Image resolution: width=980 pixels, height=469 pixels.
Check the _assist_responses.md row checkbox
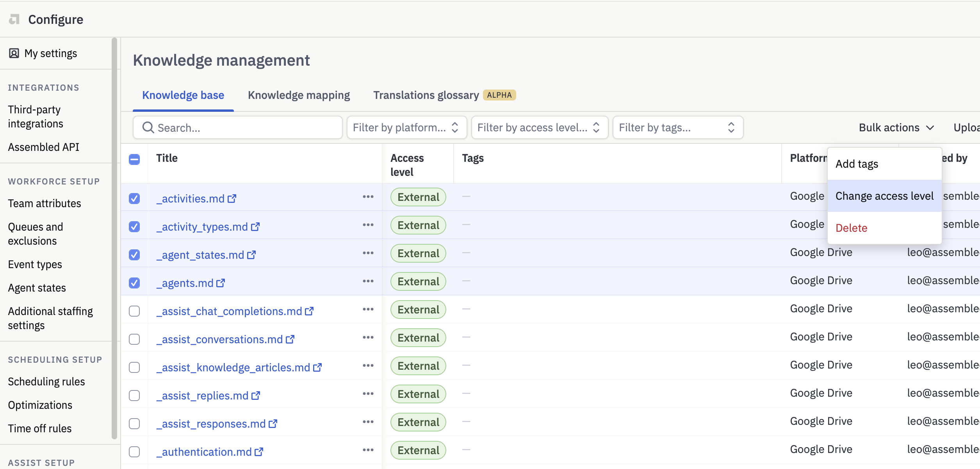[134, 424]
